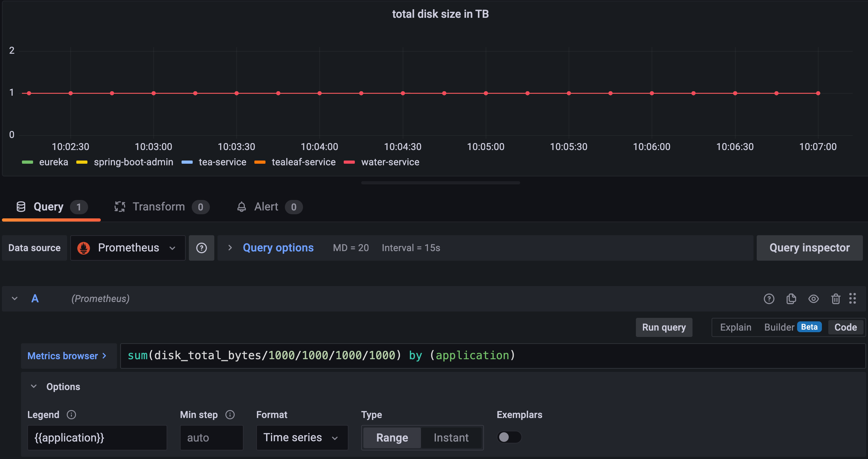This screenshot has height=459, width=868.
Task: Select Instant query type
Action: click(451, 437)
